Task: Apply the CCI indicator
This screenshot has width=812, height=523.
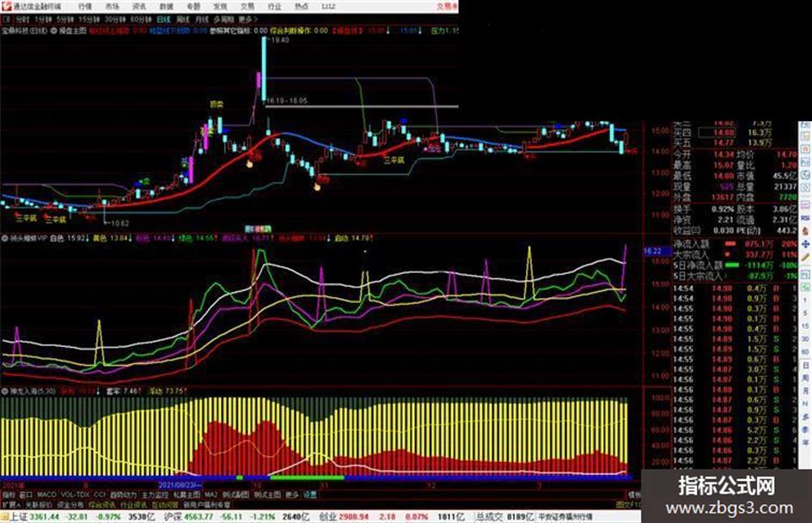Action: coord(100,495)
